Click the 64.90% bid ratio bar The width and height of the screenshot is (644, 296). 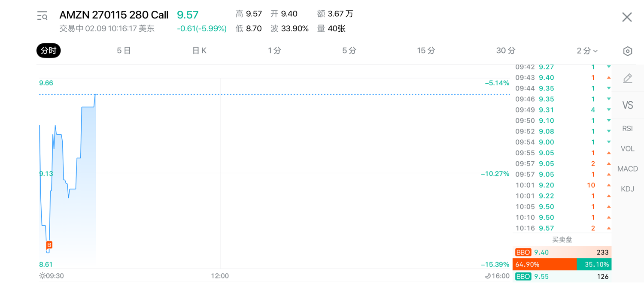coord(545,265)
